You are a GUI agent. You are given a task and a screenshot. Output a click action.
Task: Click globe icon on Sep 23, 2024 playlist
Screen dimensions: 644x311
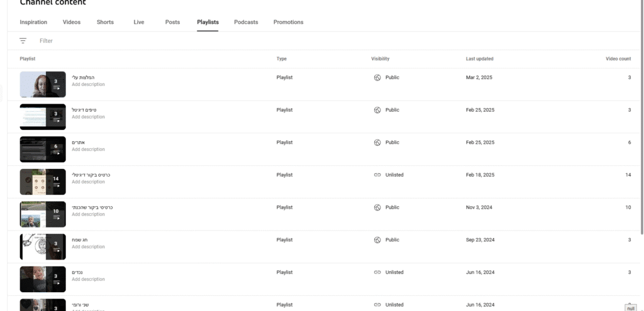pyautogui.click(x=377, y=240)
